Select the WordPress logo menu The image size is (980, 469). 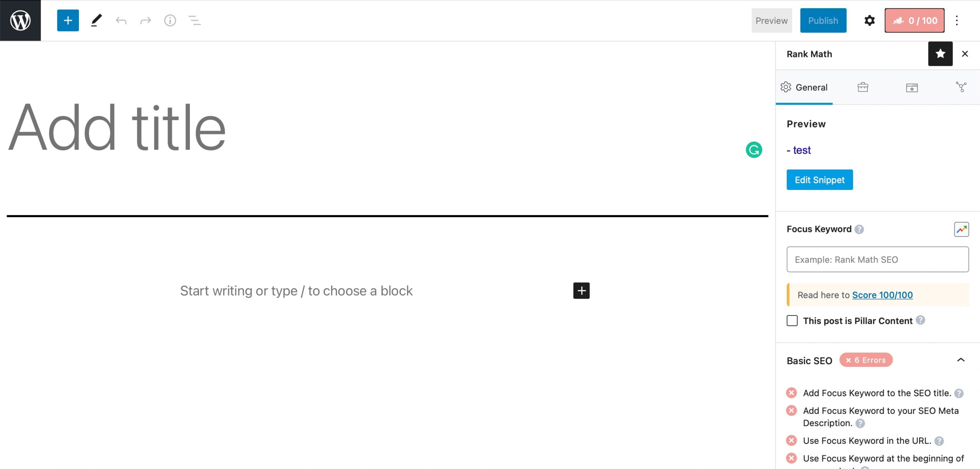click(20, 20)
